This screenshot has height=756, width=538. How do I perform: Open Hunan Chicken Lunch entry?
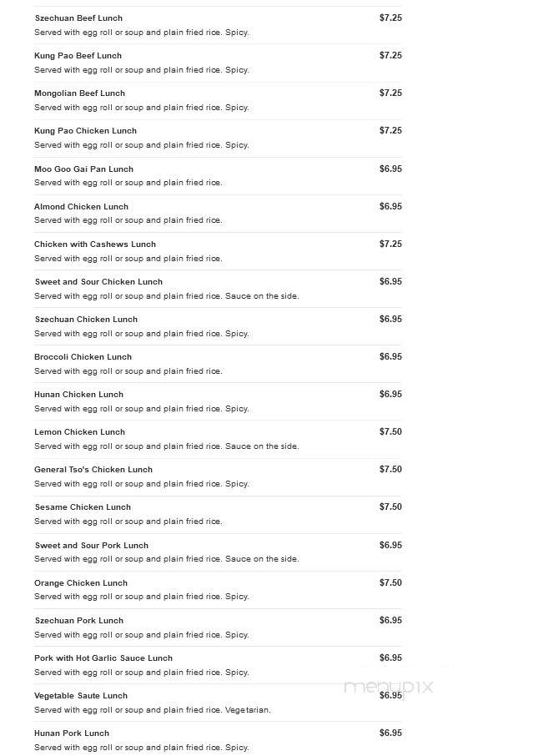tap(78, 395)
